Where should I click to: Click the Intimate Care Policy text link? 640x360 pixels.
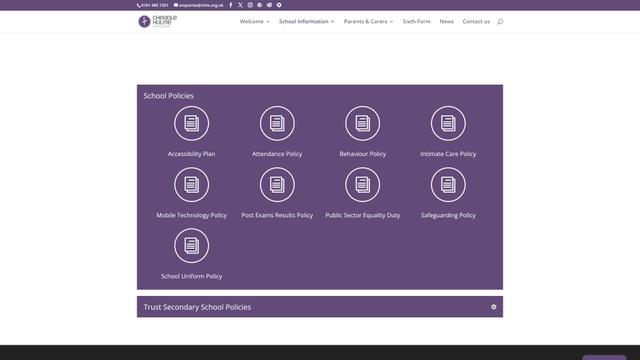point(448,154)
